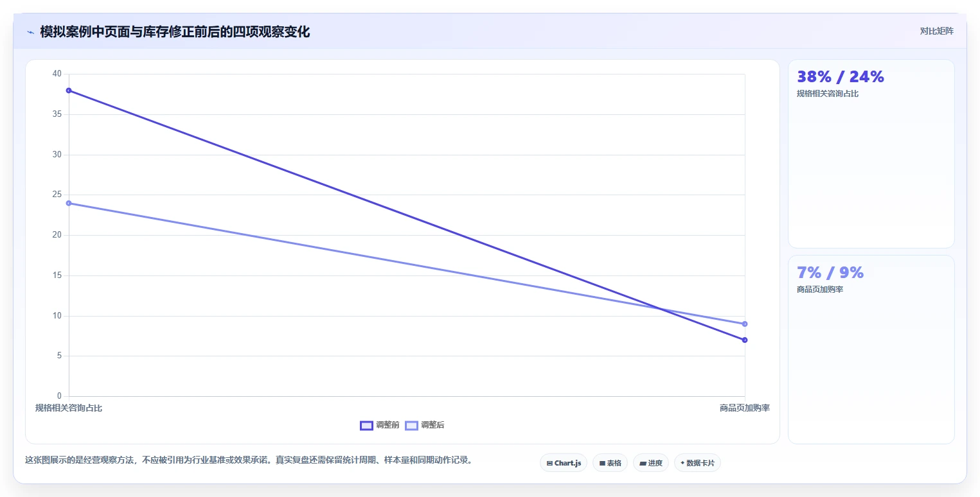Toggle the 调整前 legend swatch

(x=366, y=425)
